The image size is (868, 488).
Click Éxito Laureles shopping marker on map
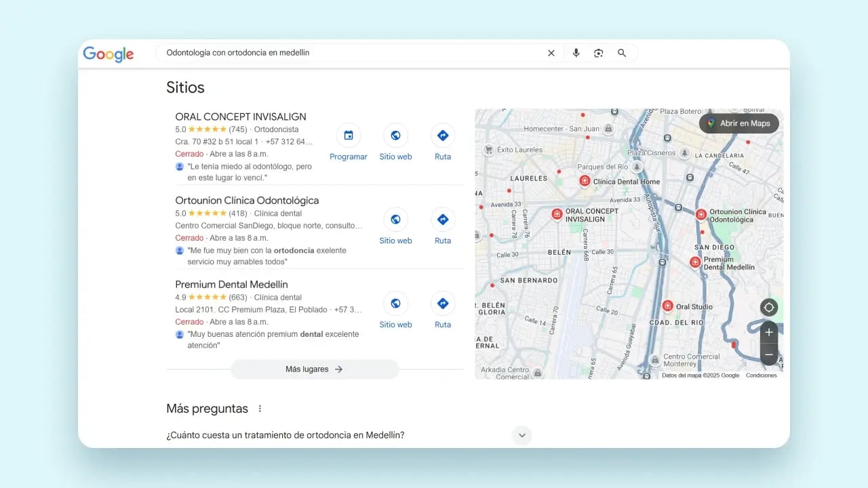coord(488,150)
